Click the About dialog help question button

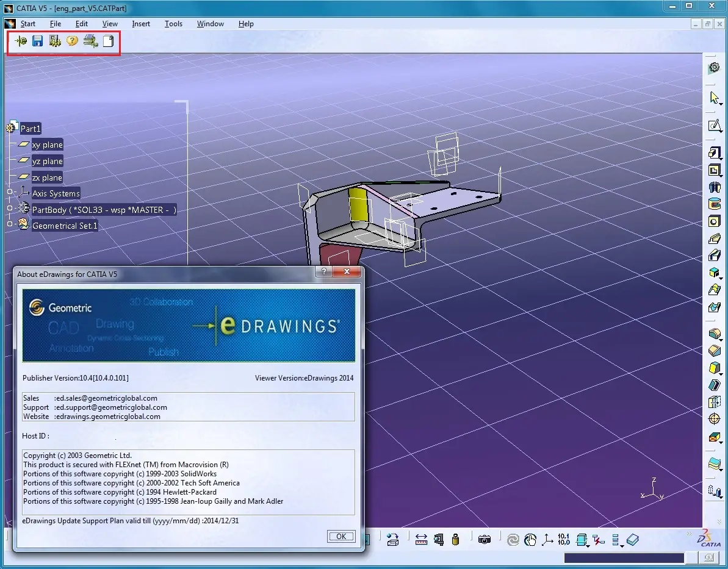(324, 271)
